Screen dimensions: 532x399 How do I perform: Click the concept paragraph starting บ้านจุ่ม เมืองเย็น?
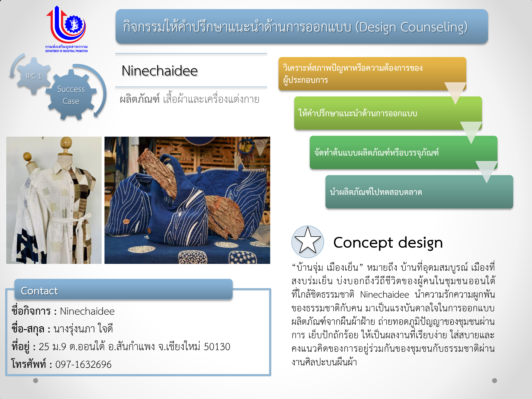(x=393, y=315)
